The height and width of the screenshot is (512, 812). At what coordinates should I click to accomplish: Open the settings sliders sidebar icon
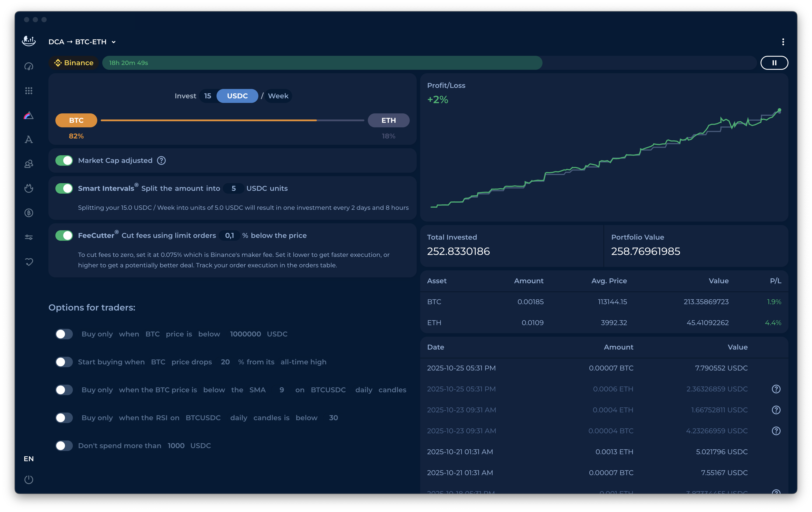tap(29, 237)
